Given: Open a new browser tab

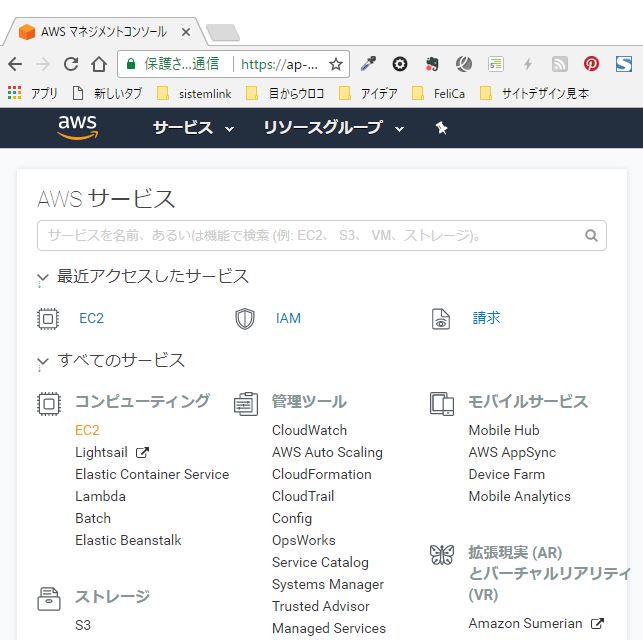Looking at the screenshot, I should 223,33.
